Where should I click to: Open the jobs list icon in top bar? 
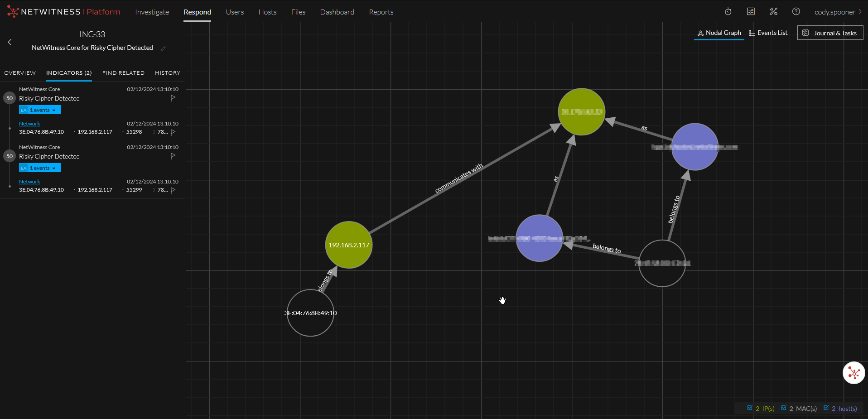click(751, 12)
